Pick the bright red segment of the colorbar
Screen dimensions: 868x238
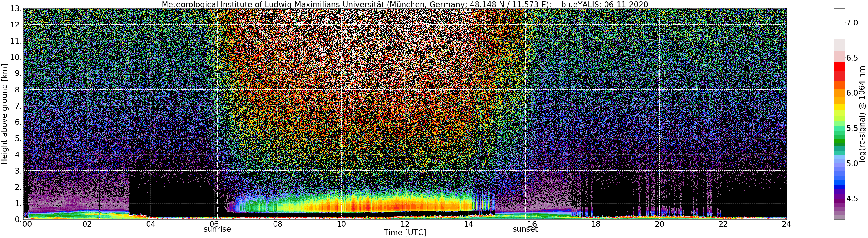point(839,66)
